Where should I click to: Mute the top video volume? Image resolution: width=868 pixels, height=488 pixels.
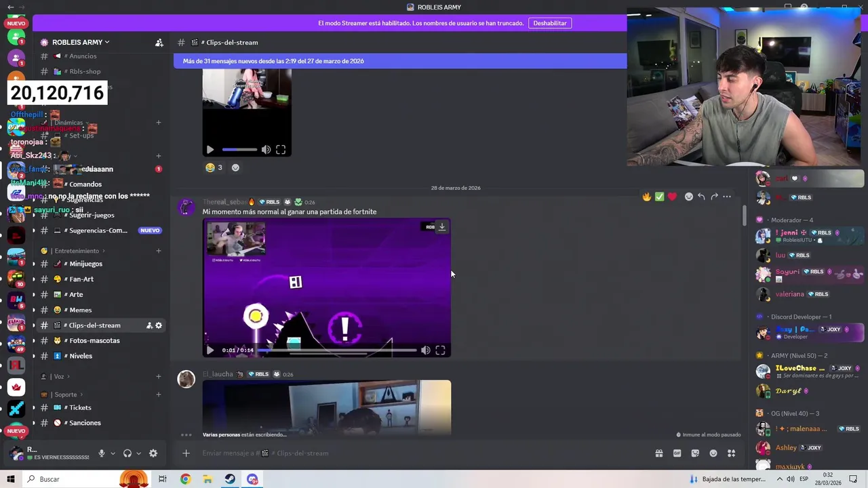pyautogui.click(x=266, y=150)
